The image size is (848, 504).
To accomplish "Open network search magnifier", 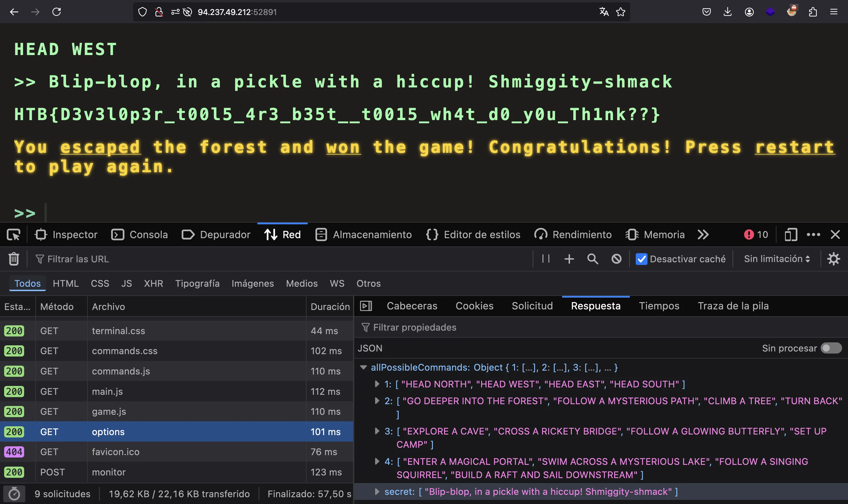I will (593, 259).
